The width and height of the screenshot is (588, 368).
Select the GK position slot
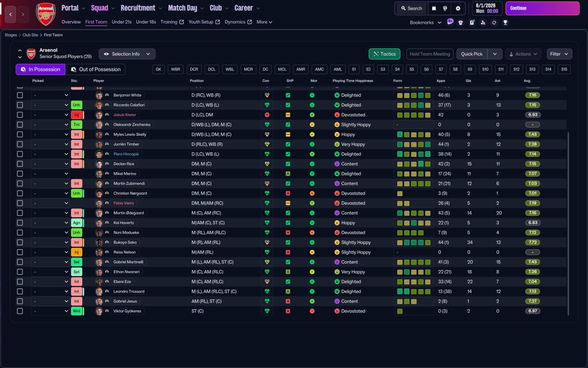coord(159,69)
